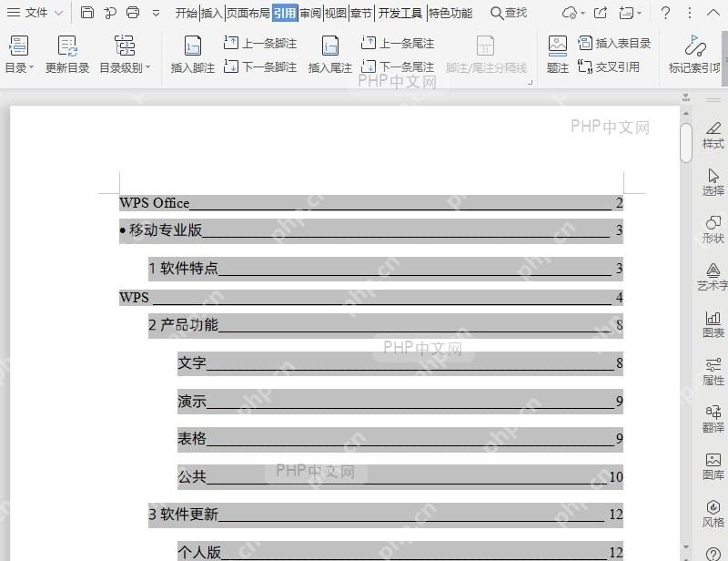728x561 pixels.
Task: Collapse the ribbon with up chevron
Action: point(713,13)
